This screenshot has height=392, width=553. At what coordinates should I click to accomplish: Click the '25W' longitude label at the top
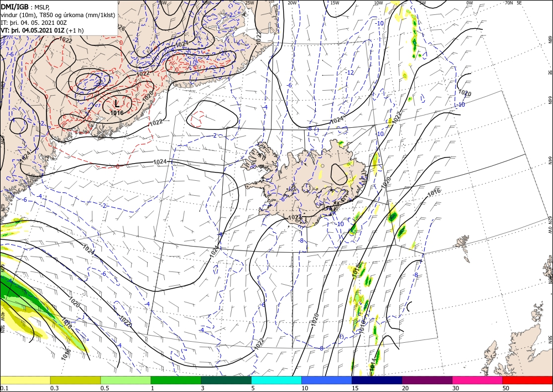tap(249, 3)
